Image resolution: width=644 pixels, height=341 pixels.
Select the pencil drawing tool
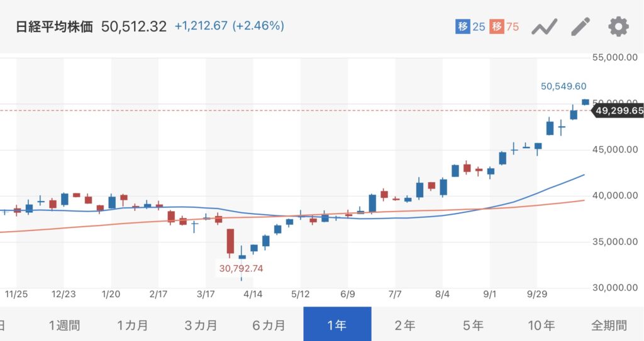pos(581,27)
